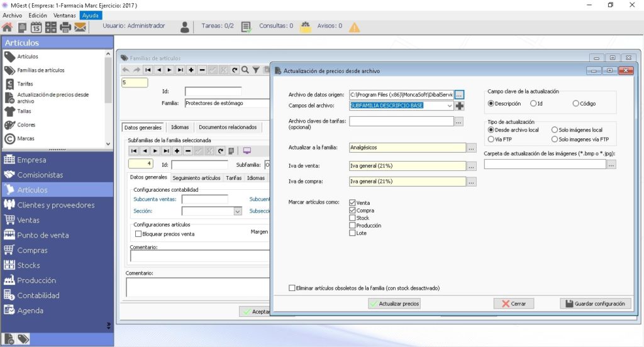Switch to Documentos relacionados tab
The width and height of the screenshot is (644, 347).
228,128
